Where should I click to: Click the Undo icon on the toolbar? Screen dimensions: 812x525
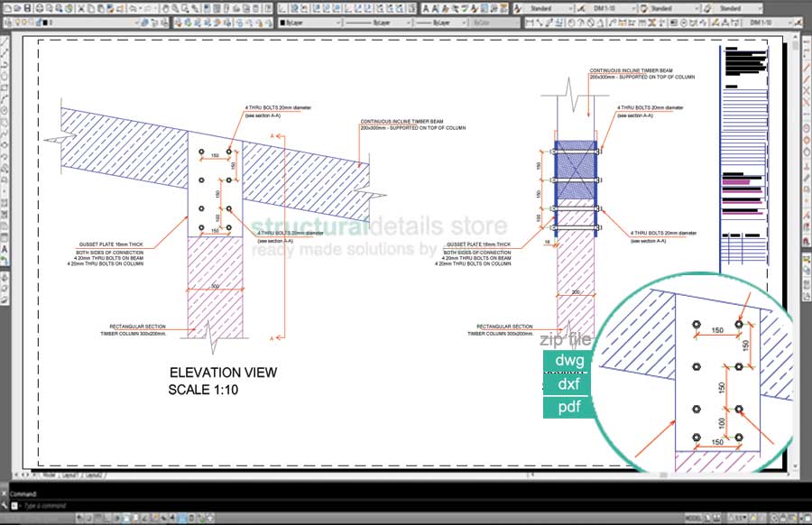pyautogui.click(x=134, y=6)
